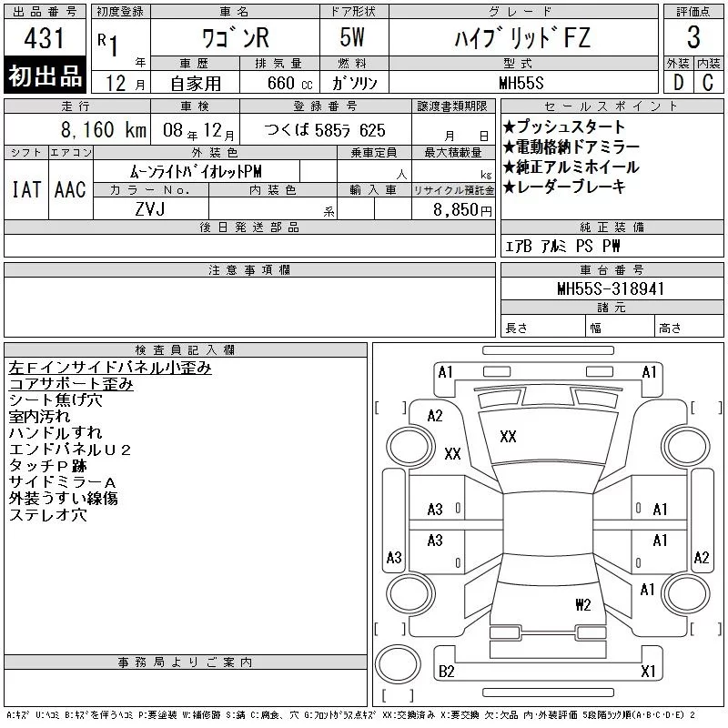Click the sales point ★純正アルミホイール
The image size is (728, 728).
[x=571, y=167]
